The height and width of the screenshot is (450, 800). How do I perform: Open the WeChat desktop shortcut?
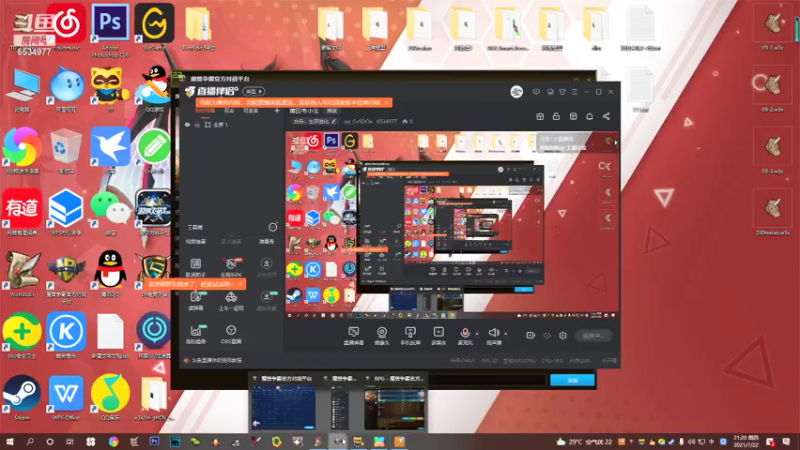point(110,212)
